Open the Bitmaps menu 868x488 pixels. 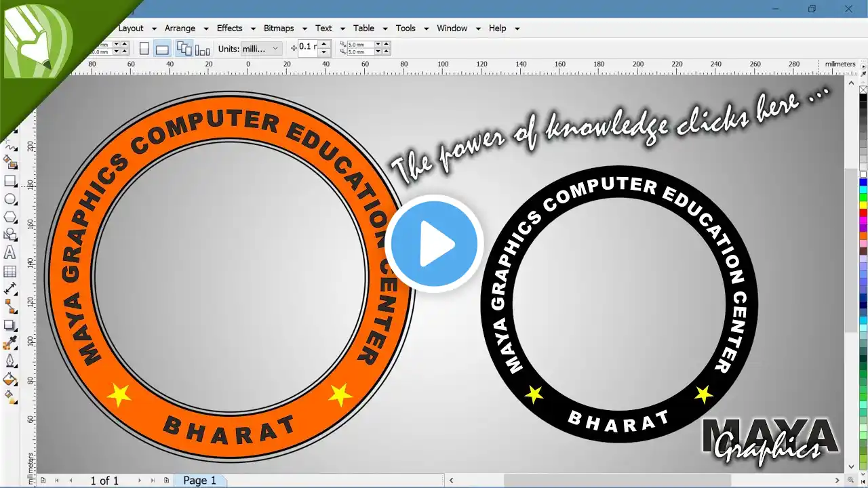click(279, 28)
